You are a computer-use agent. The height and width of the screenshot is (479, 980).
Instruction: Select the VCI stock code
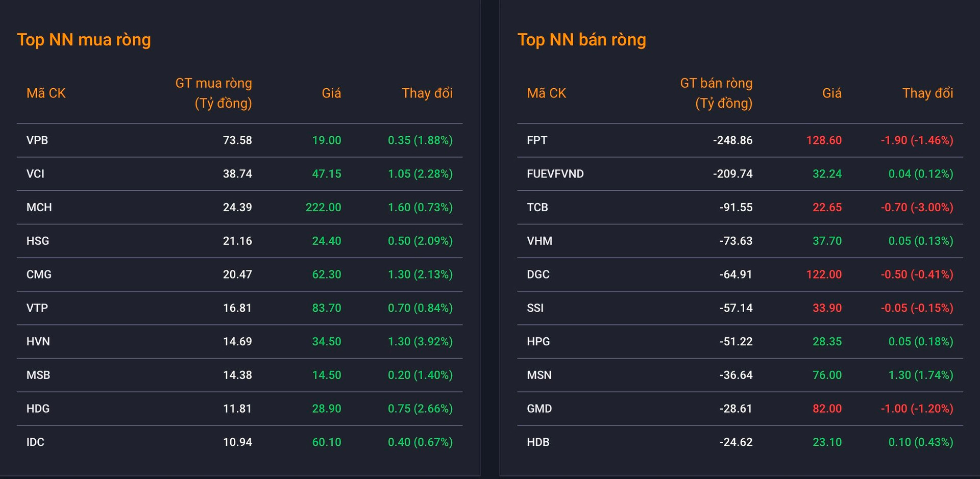tap(35, 174)
